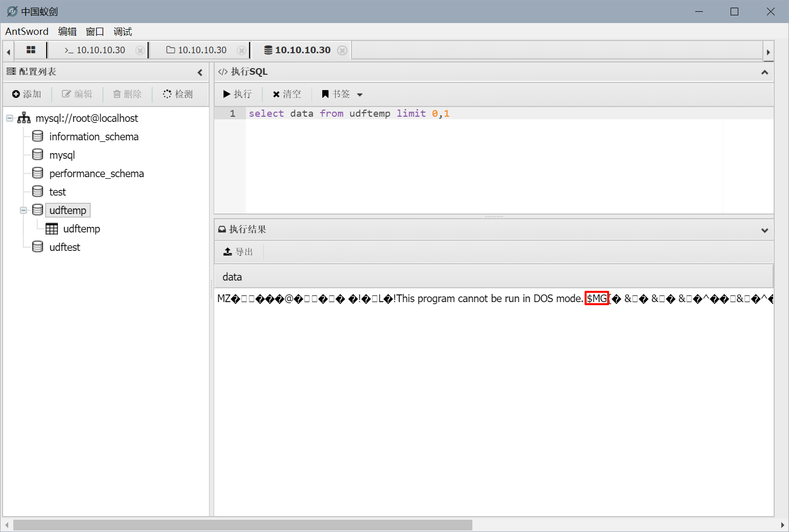Select the udftemp table icon
The height and width of the screenshot is (532, 789).
click(52, 229)
